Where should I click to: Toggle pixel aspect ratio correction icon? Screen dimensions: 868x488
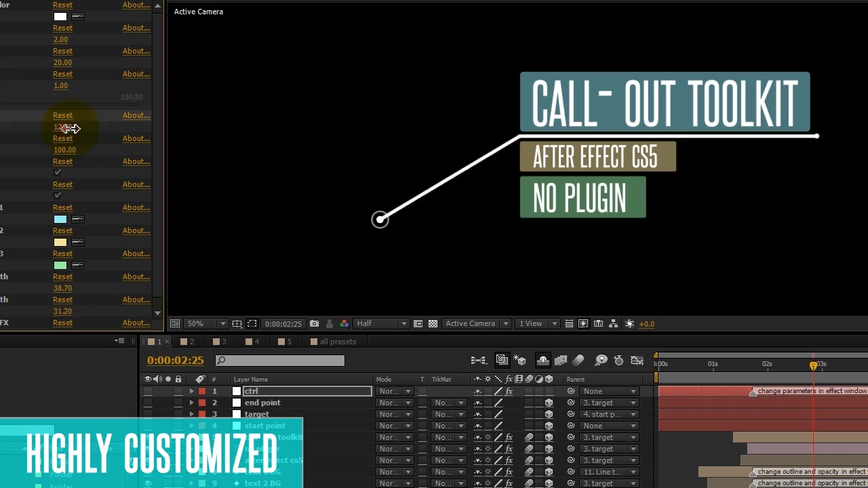569,324
